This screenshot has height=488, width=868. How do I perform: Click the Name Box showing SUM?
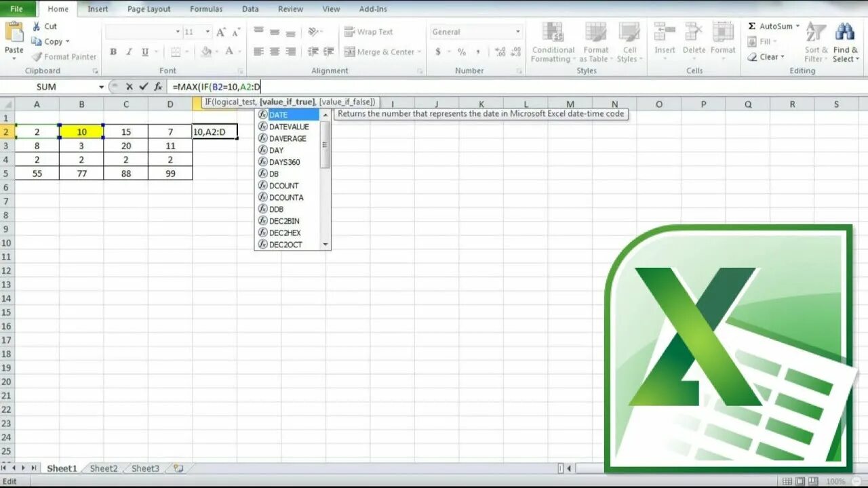[46, 87]
